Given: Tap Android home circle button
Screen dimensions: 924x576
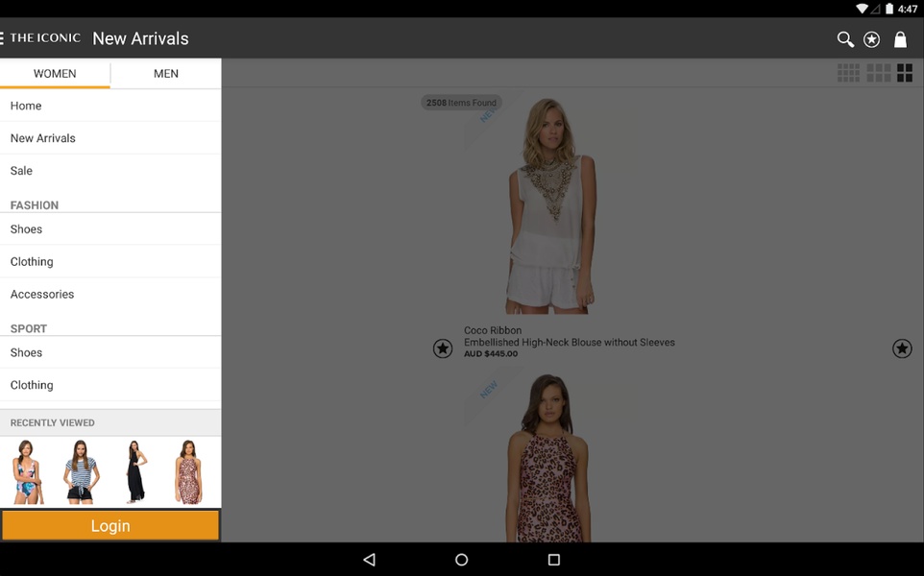Looking at the screenshot, I should click(x=461, y=560).
